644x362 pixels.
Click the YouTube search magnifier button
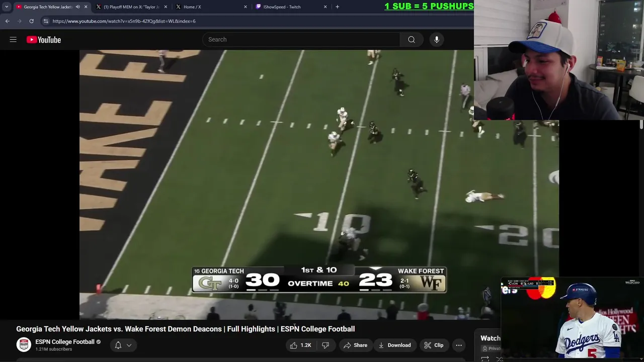pos(412,40)
